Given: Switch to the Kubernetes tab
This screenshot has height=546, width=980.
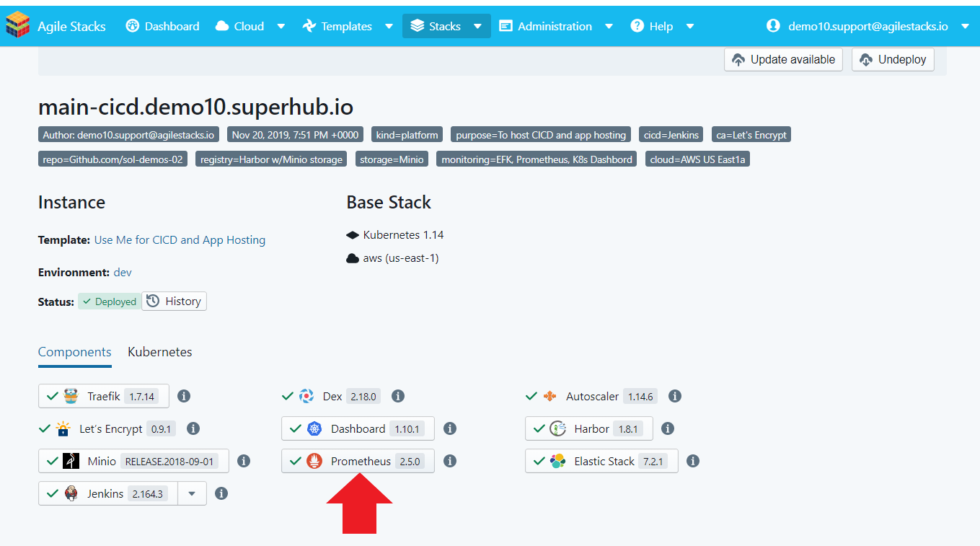Looking at the screenshot, I should [160, 352].
